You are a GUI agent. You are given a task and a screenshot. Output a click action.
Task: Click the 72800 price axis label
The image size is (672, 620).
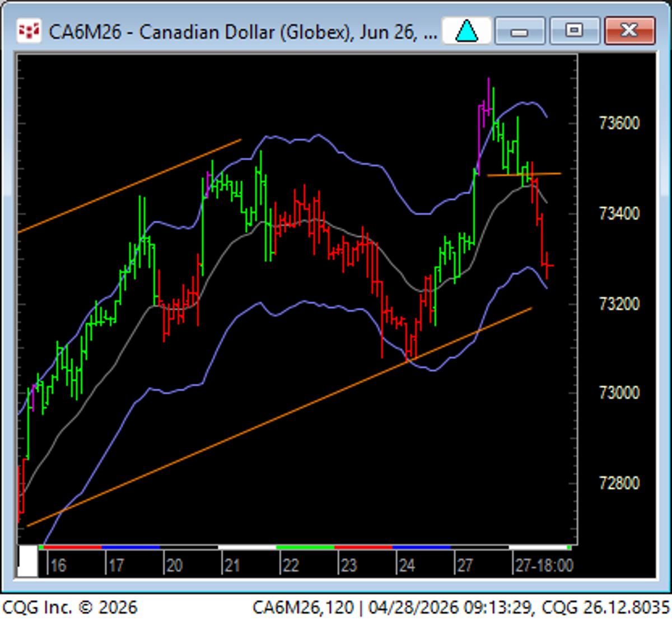[x=619, y=483]
